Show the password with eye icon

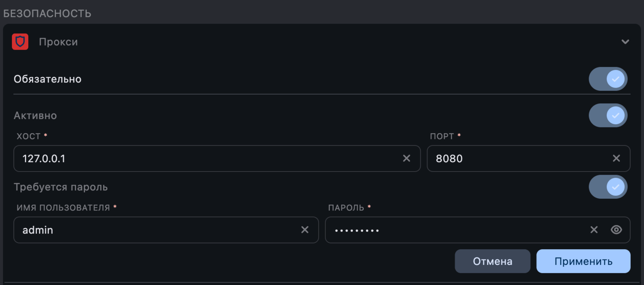pyautogui.click(x=616, y=230)
